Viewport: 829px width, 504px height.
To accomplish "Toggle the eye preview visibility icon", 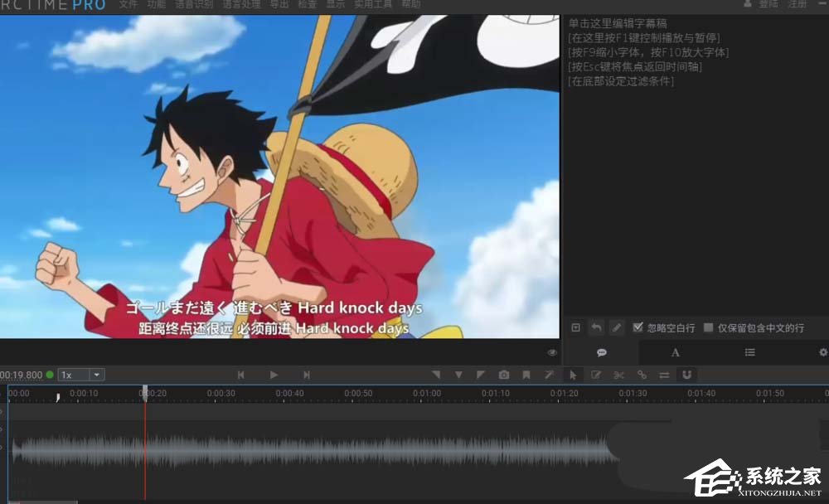I will tap(552, 352).
